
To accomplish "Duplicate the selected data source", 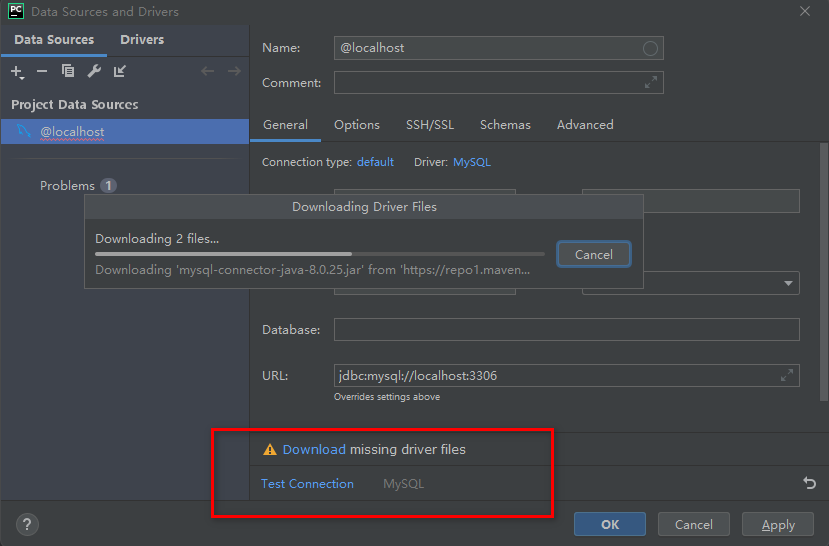I will 68,71.
